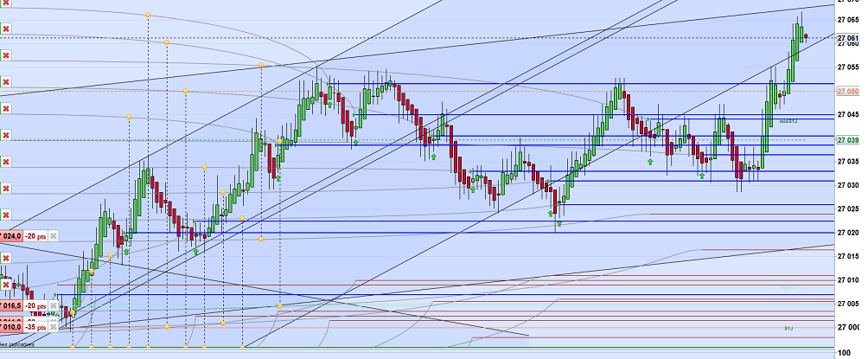Click the 27 045 axis label
The height and width of the screenshot is (359, 868).
[x=849, y=115]
